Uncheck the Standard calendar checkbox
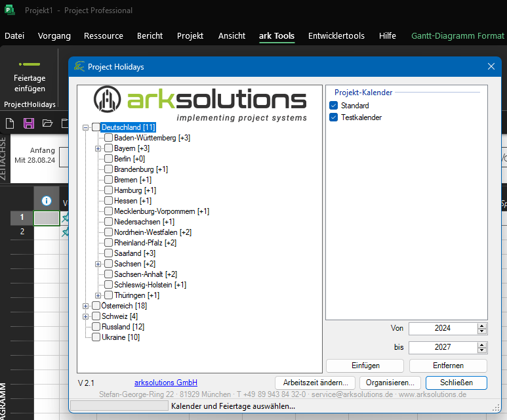 pos(333,106)
